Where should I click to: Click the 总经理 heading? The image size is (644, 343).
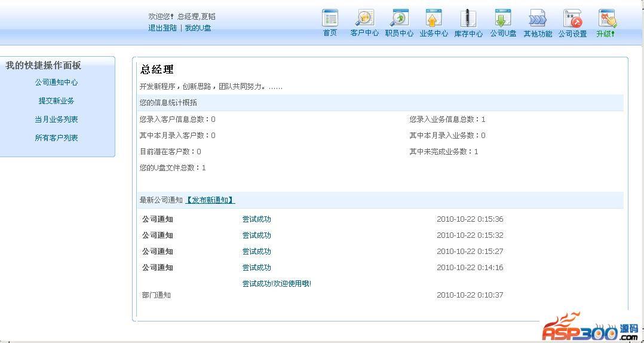[157, 69]
